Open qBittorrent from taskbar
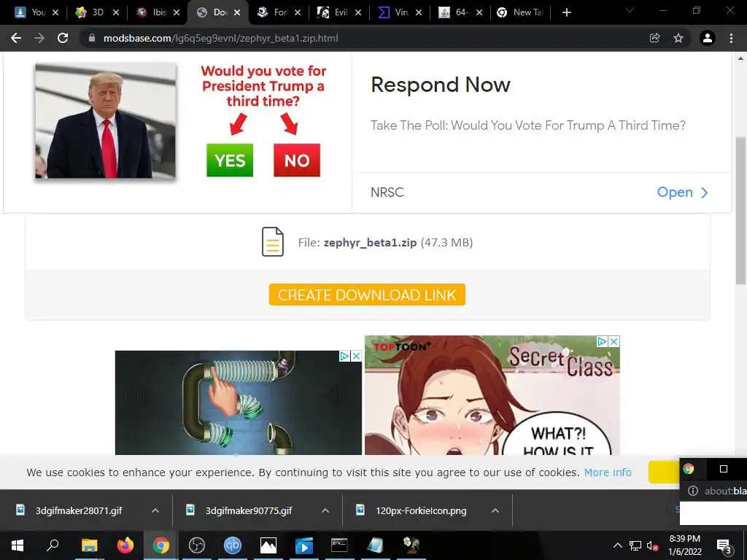The height and width of the screenshot is (560, 747). (x=233, y=545)
